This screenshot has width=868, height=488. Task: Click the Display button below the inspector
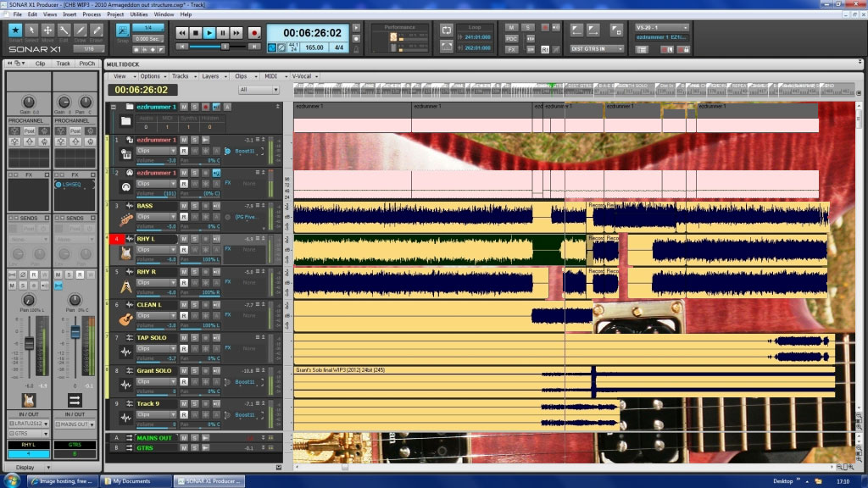click(x=25, y=468)
